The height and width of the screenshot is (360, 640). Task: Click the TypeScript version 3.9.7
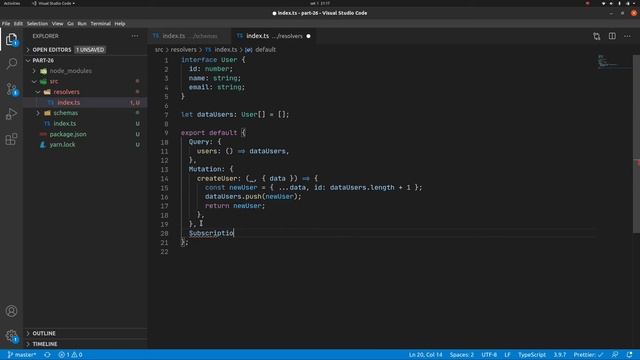[x=560, y=355]
